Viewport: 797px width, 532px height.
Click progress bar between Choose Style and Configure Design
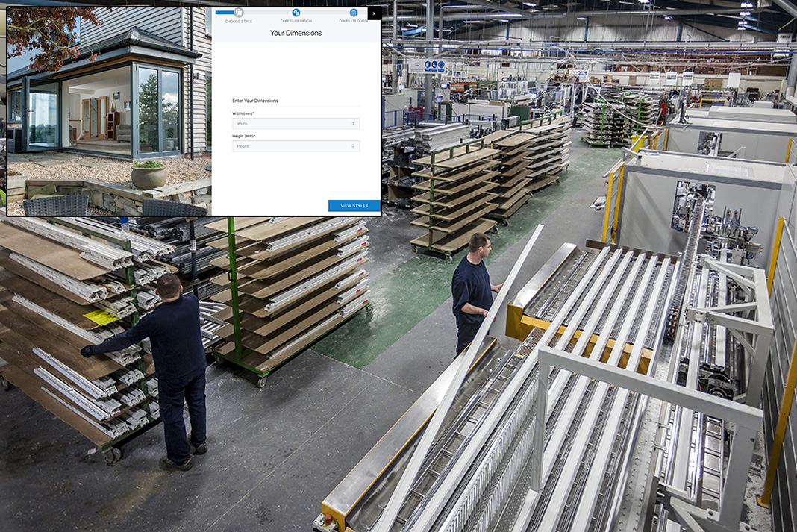point(267,13)
